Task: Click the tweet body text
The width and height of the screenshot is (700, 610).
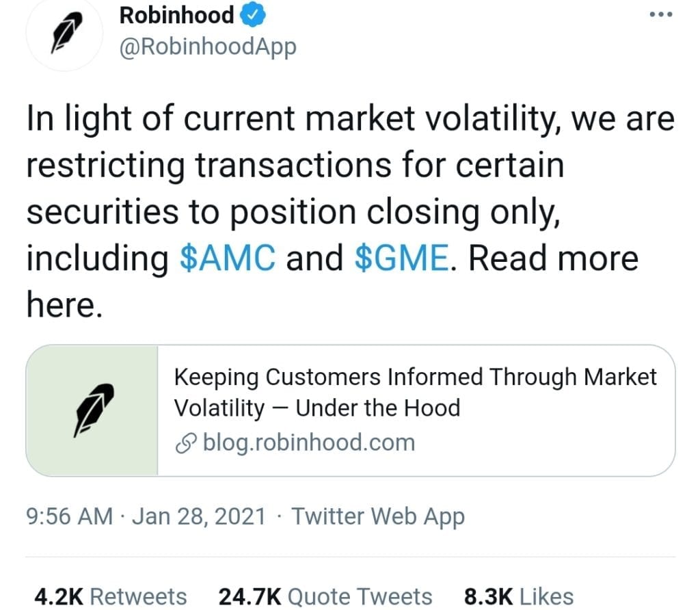Action: (x=351, y=211)
